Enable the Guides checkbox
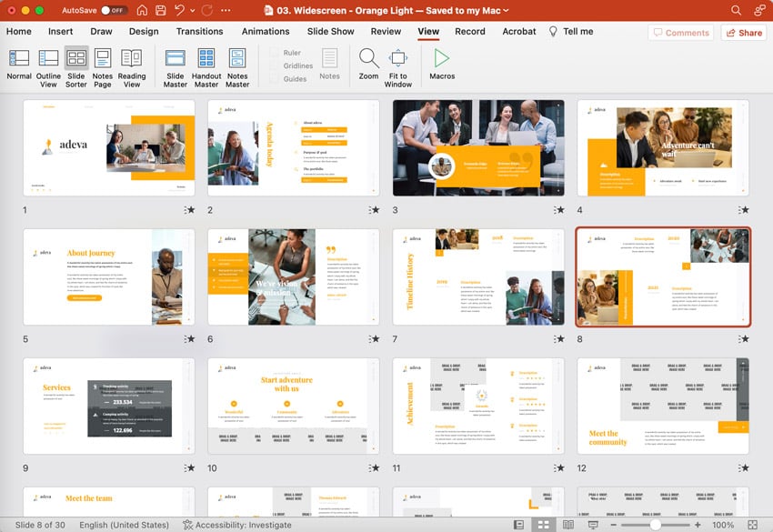 (x=275, y=78)
